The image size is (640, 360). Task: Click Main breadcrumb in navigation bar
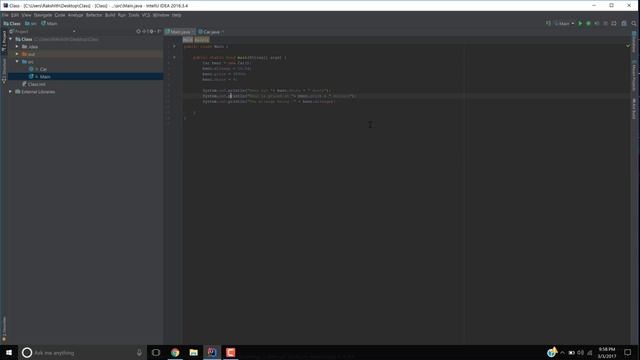(49, 24)
